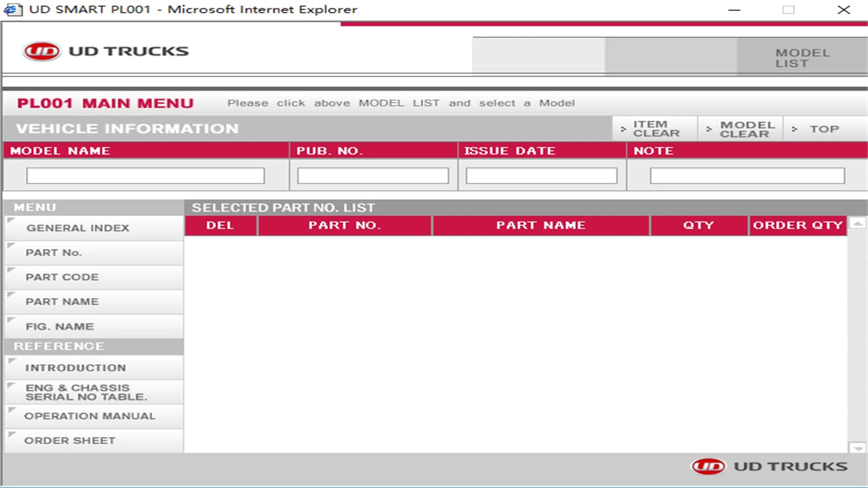
Task: Select the PART NAME menu item
Action: pos(94,302)
